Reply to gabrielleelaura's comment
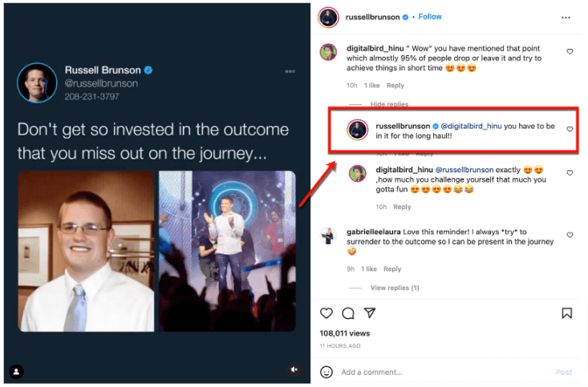The width and height of the screenshot is (588, 387). pyautogui.click(x=392, y=269)
